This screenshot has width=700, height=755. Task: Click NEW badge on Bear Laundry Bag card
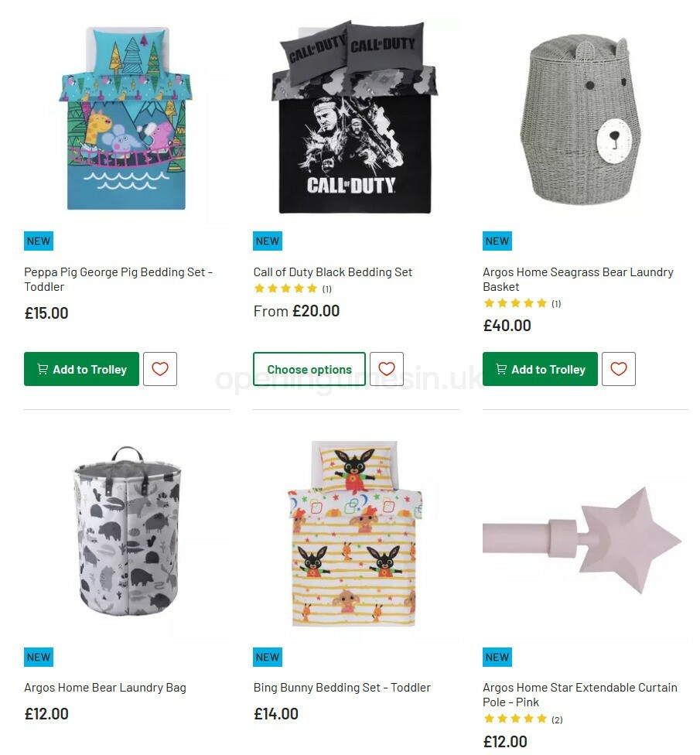38,657
